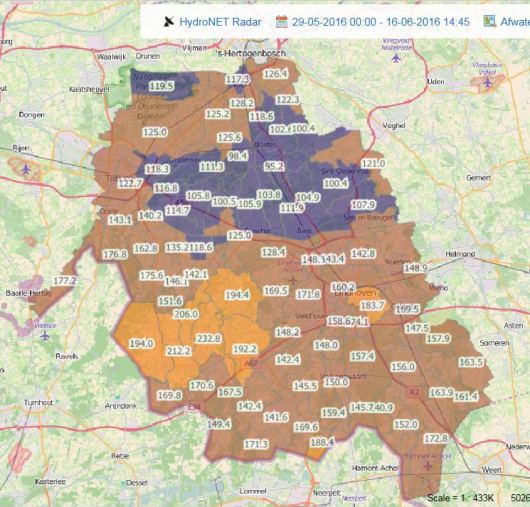This screenshot has width=530, height=507.
Task: Select the 232.8 rainfall value label
Action: pyautogui.click(x=208, y=338)
